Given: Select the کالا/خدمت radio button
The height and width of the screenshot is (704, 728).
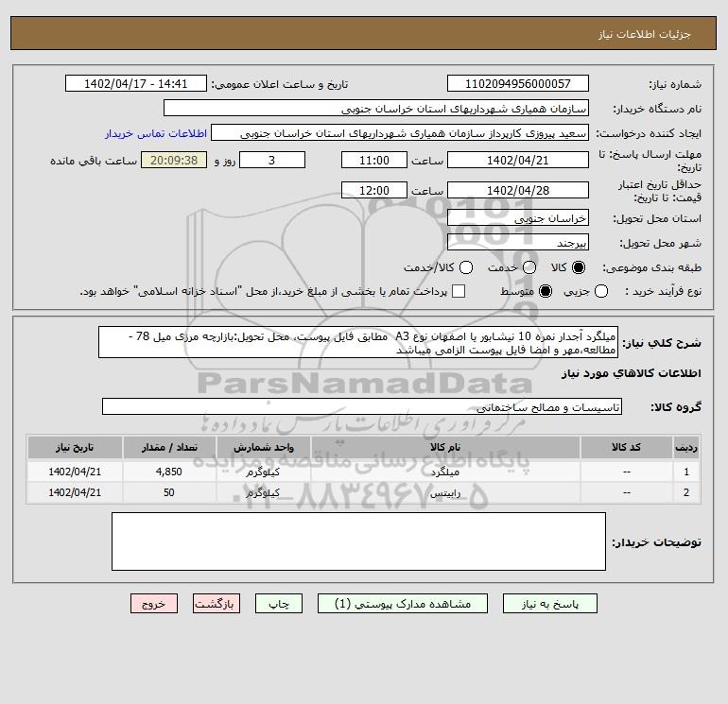Looking at the screenshot, I should click(x=466, y=267).
